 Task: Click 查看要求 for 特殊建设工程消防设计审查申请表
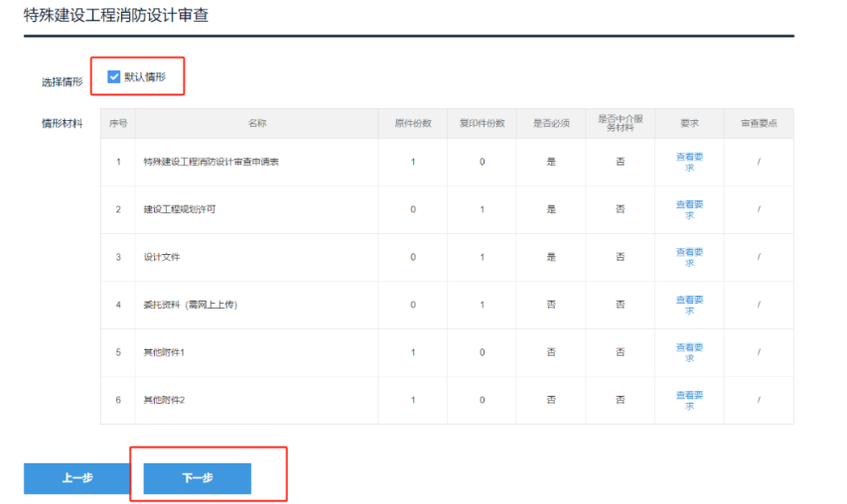(689, 162)
